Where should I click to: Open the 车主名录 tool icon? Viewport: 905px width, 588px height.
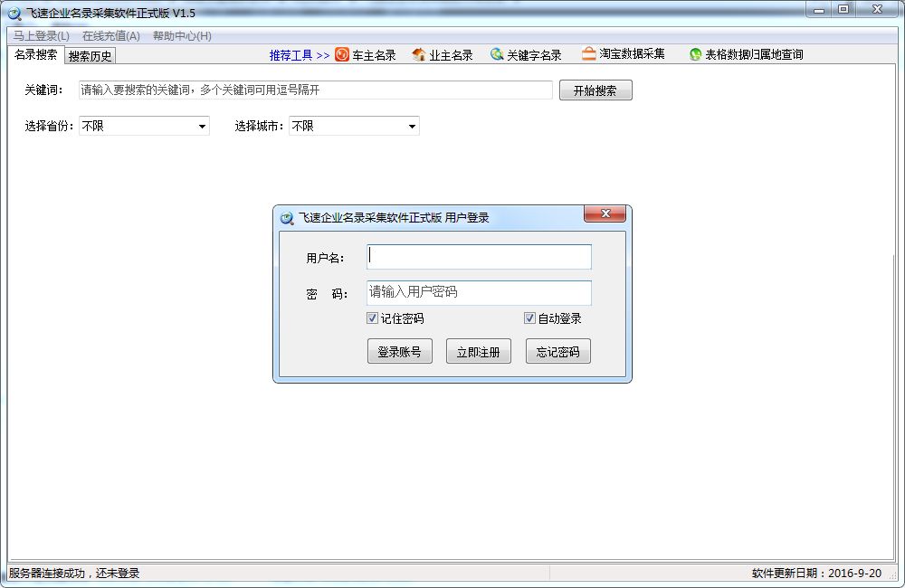click(x=342, y=54)
